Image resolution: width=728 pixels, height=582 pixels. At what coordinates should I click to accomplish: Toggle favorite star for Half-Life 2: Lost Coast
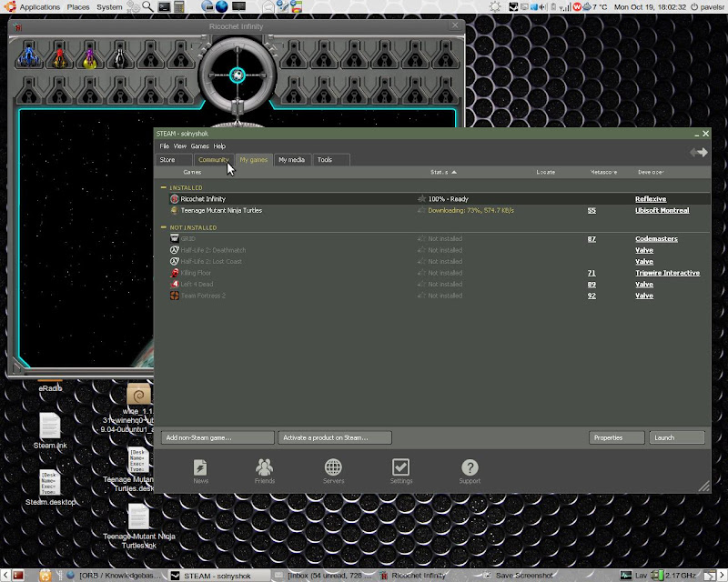[x=421, y=261]
